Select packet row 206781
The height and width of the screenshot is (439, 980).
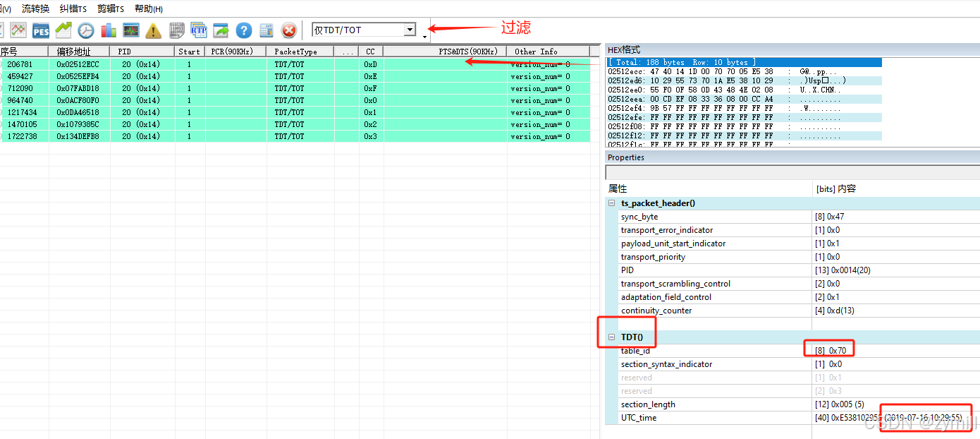coord(295,64)
